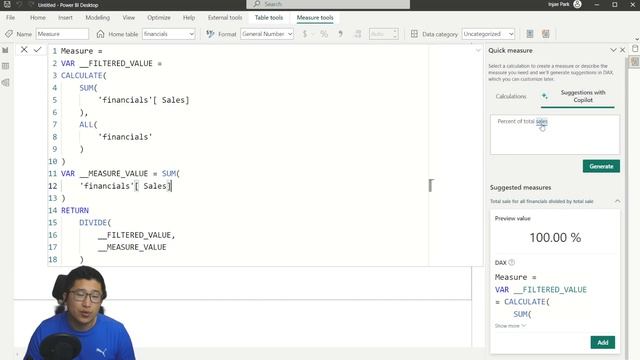Click the Data category grid icon
This screenshot has width=640, height=360.
point(414,34)
